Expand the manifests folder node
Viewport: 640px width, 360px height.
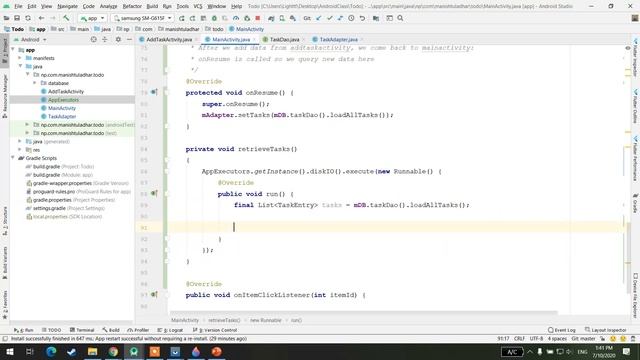20,58
